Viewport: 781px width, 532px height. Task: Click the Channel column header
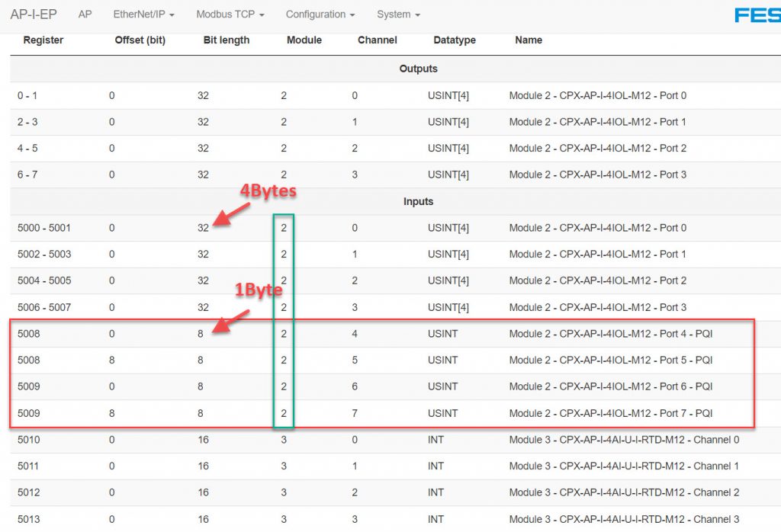[377, 40]
